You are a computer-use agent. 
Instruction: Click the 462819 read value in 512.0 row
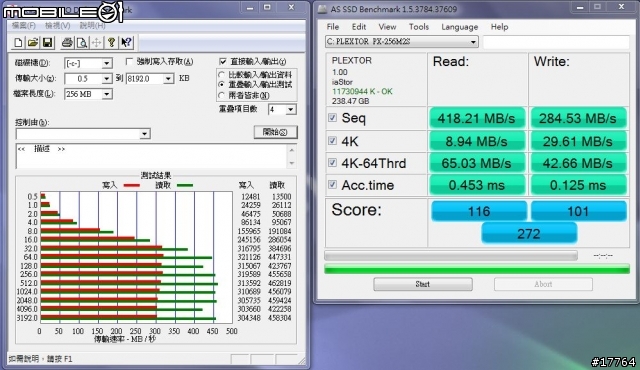pyautogui.click(x=280, y=283)
